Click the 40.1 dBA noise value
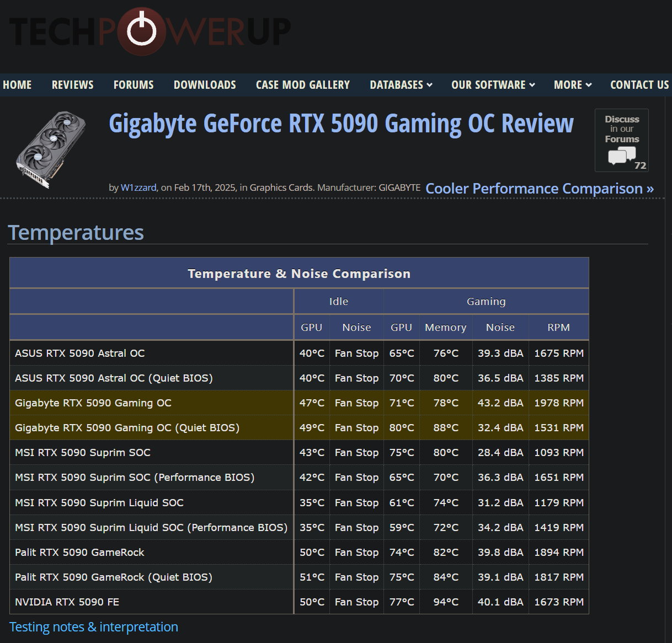Viewport: 672px width, 643px height. click(500, 602)
